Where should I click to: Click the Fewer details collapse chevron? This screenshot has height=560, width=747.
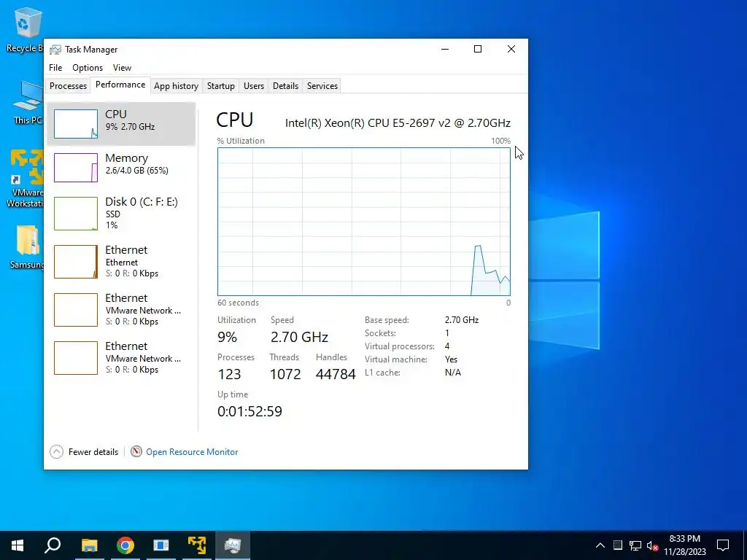[x=56, y=451]
